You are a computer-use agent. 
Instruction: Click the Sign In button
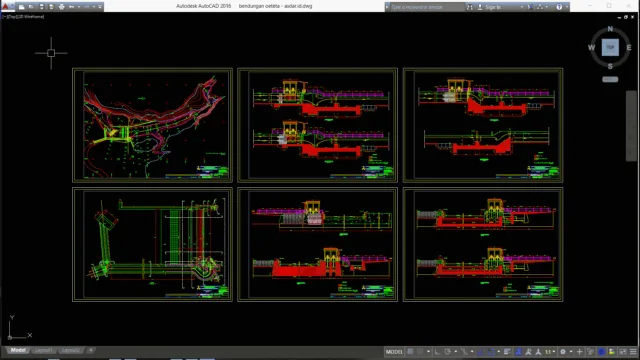[489, 7]
